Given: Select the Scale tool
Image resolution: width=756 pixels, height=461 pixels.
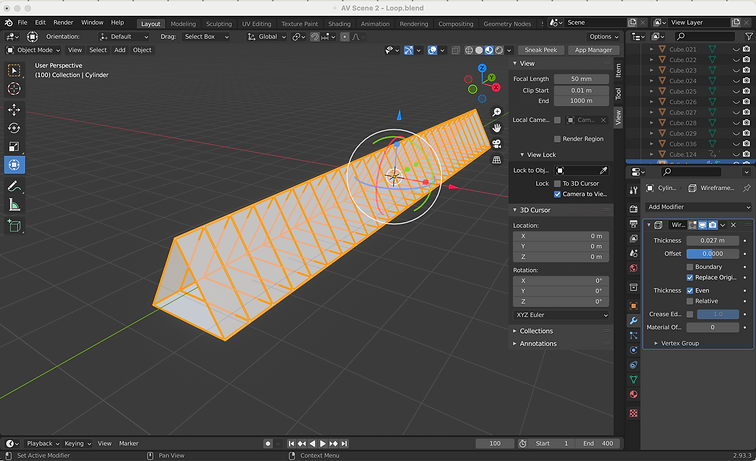Looking at the screenshot, I should point(14,147).
